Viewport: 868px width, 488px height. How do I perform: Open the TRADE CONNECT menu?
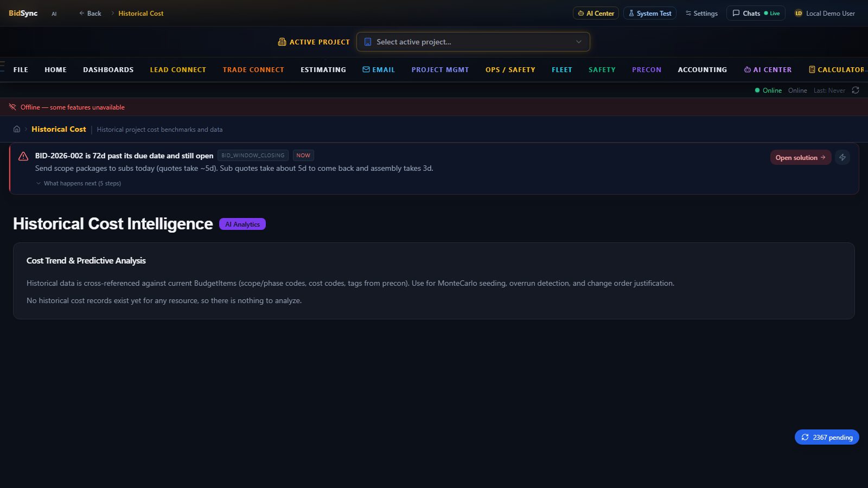click(253, 69)
